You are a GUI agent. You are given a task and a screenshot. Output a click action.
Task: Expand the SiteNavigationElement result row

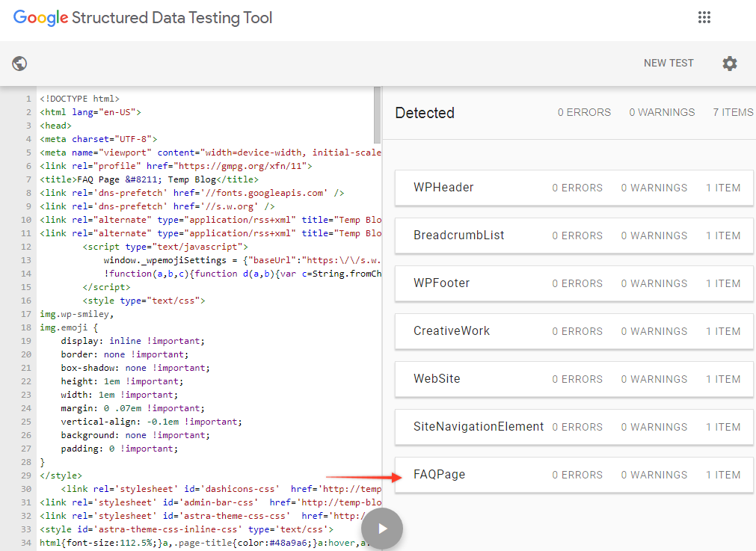click(574, 427)
